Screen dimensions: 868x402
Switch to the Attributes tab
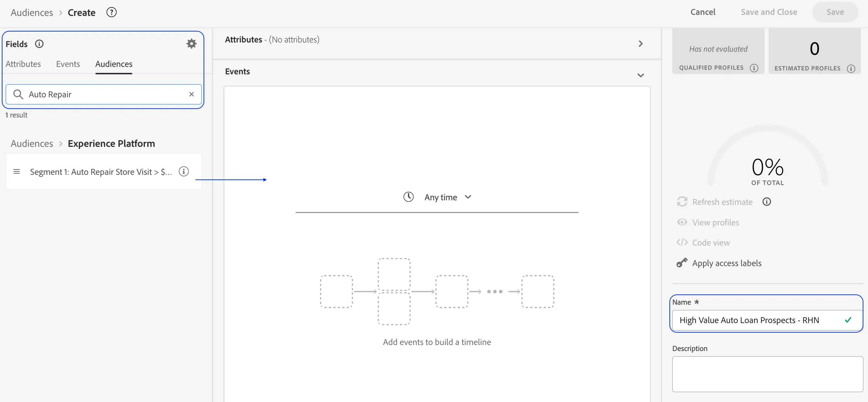pos(23,64)
